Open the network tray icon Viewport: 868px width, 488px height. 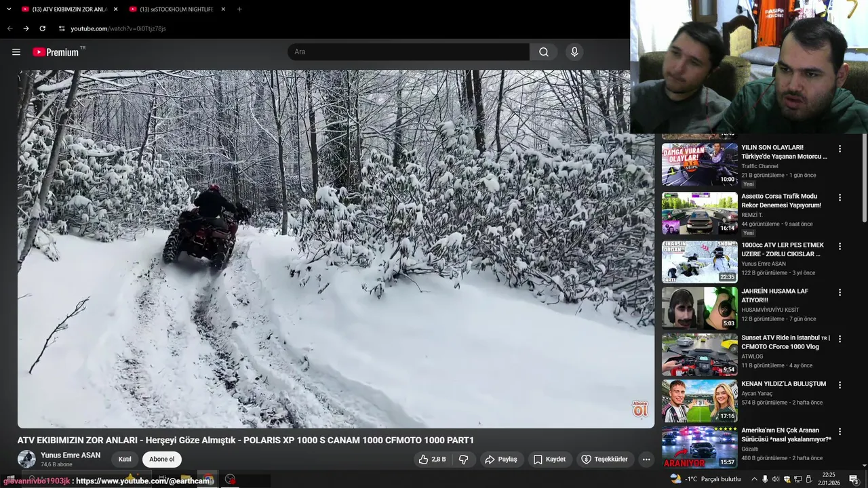(x=797, y=479)
